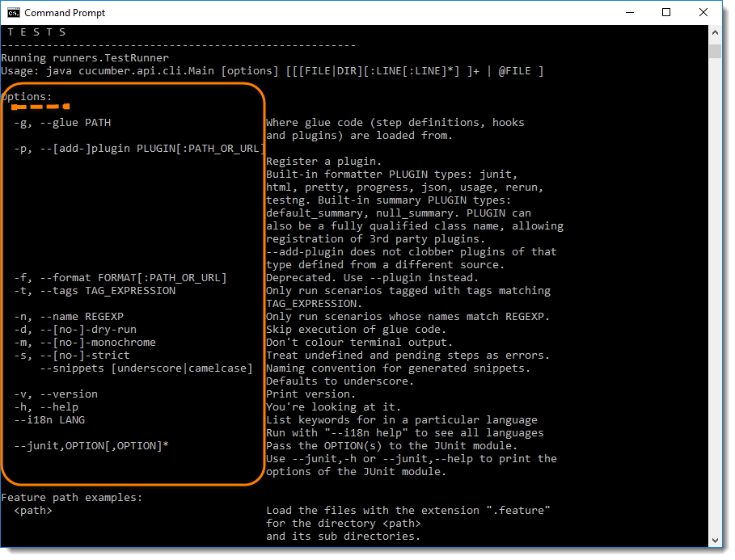Click the scrollbar down arrow
Image resolution: width=735 pixels, height=560 pixels.
[x=715, y=541]
